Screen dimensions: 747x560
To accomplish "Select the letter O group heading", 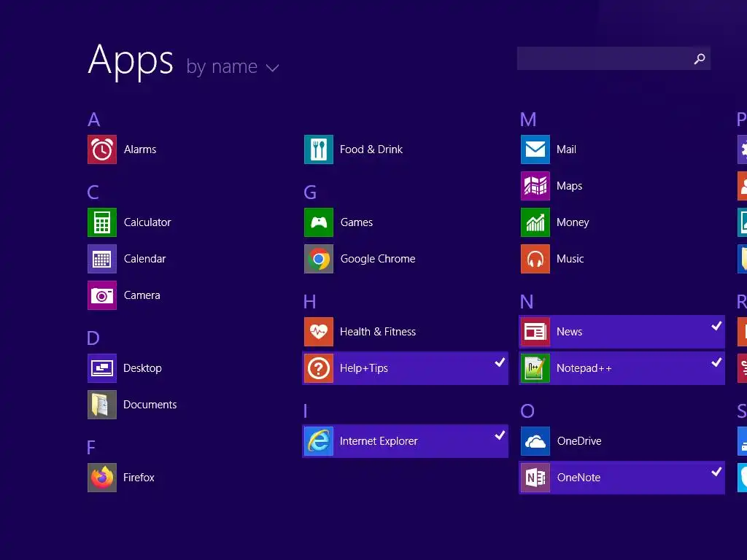I will (x=527, y=411).
